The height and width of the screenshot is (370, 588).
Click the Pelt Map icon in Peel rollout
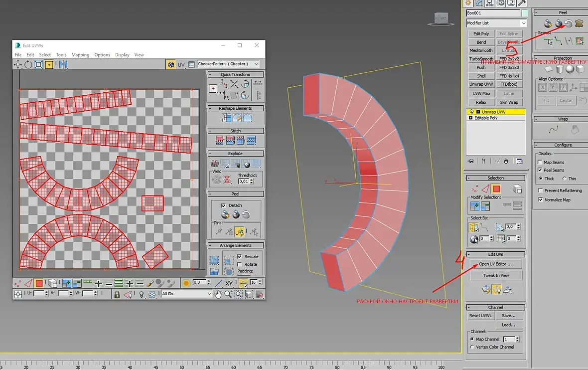click(579, 23)
